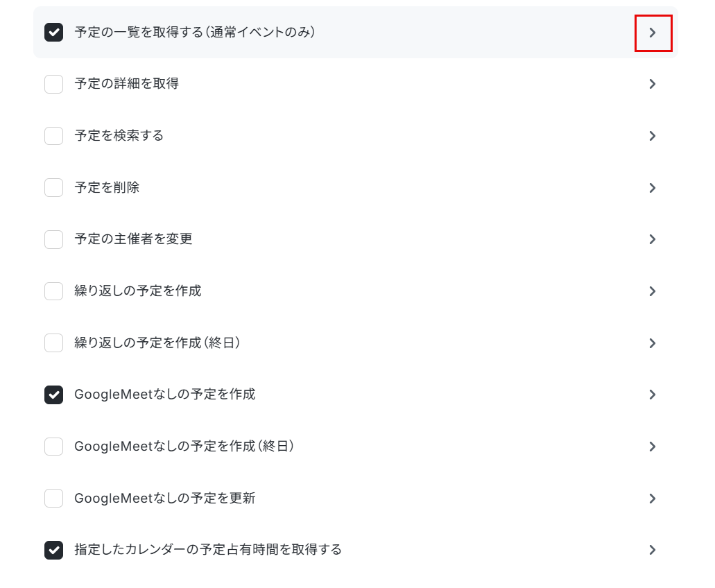Open chevron for 繰り返しの予定を作成(終日)

pyautogui.click(x=653, y=343)
